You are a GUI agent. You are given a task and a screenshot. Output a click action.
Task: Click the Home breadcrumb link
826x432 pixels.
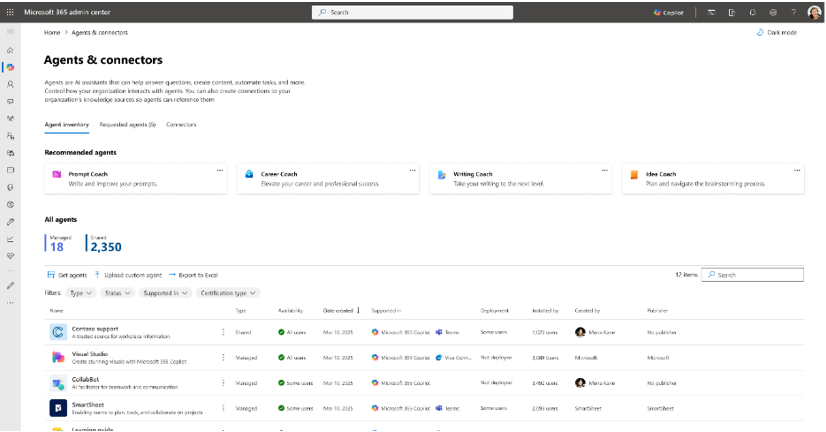[51, 32]
